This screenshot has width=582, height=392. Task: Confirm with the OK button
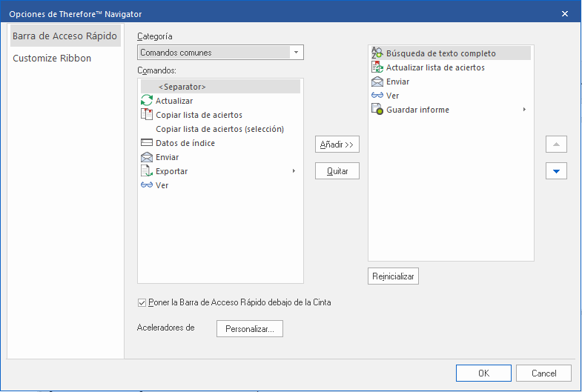click(483, 373)
